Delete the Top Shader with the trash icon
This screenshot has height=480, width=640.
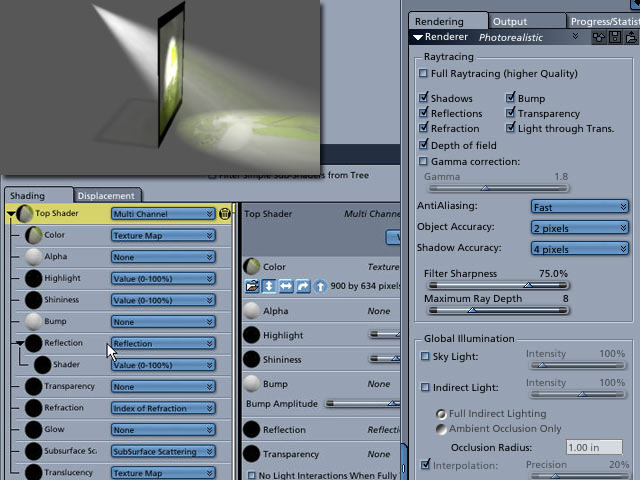tap(224, 213)
